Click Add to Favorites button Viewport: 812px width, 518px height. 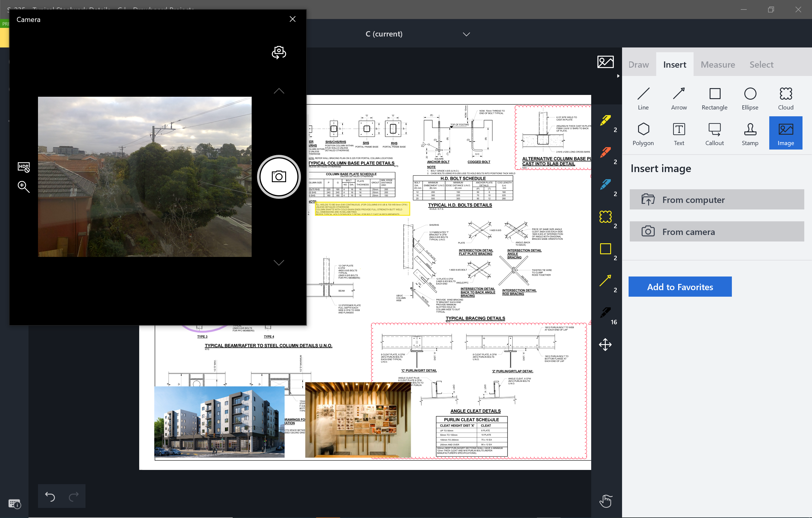(x=680, y=286)
